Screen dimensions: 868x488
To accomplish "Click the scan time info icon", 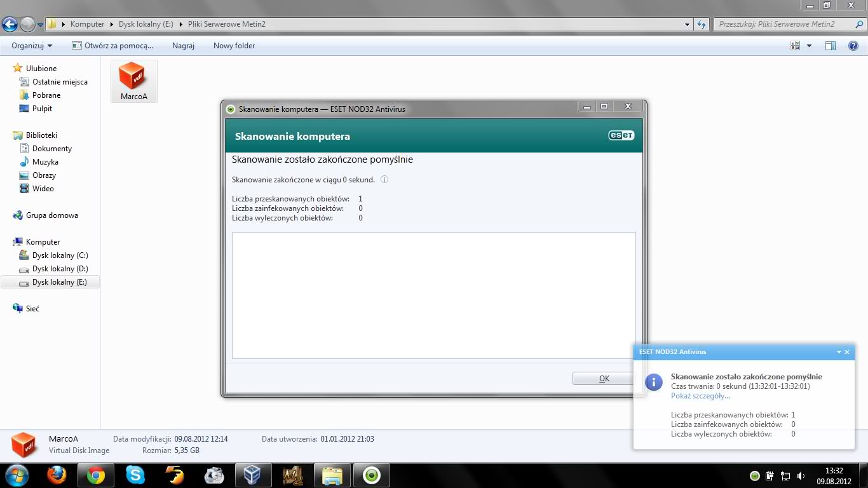I will pos(384,179).
